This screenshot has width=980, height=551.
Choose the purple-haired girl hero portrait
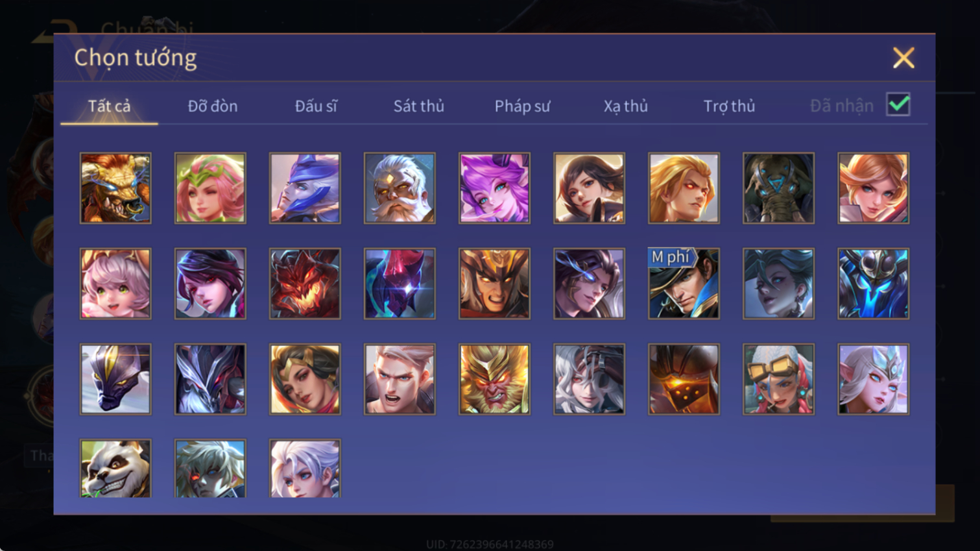[494, 188]
